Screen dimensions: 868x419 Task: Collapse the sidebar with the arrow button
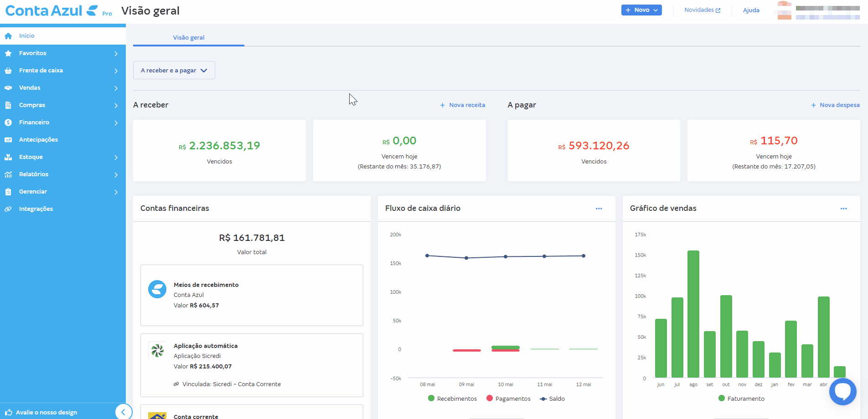pyautogui.click(x=123, y=412)
